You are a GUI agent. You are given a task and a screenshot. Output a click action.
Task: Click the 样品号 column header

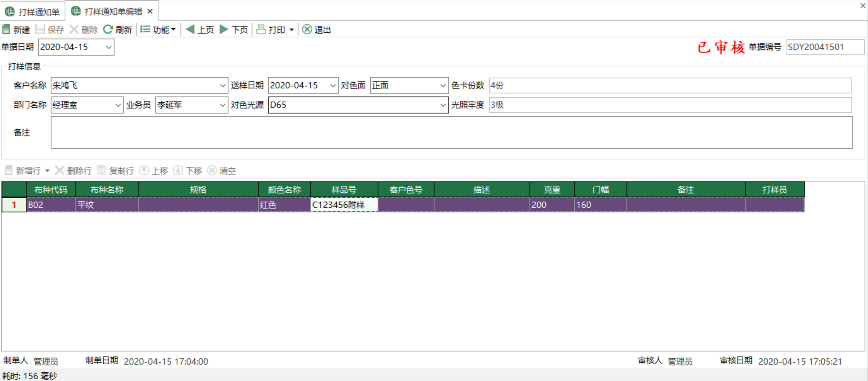(x=344, y=190)
